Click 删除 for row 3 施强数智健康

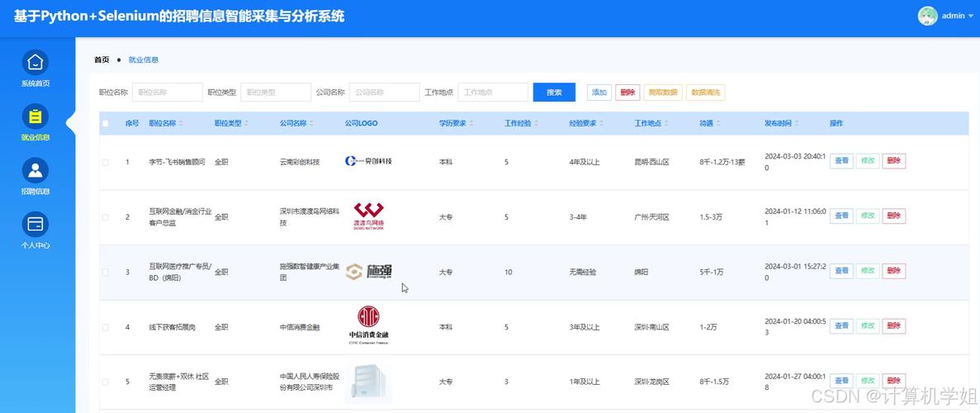point(894,271)
